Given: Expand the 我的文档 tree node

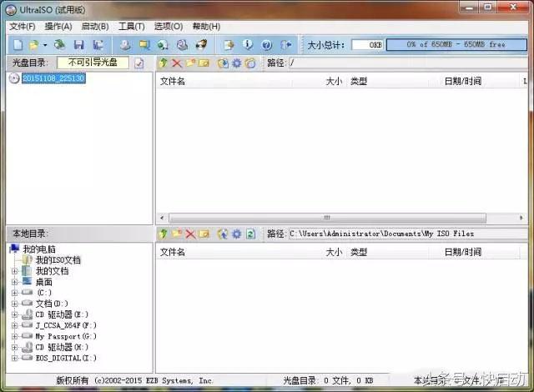Looking at the screenshot, I should (14, 271).
